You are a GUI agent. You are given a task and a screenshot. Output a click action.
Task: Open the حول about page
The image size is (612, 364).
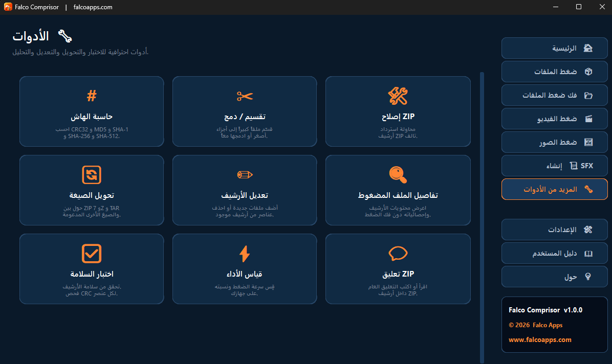554,277
